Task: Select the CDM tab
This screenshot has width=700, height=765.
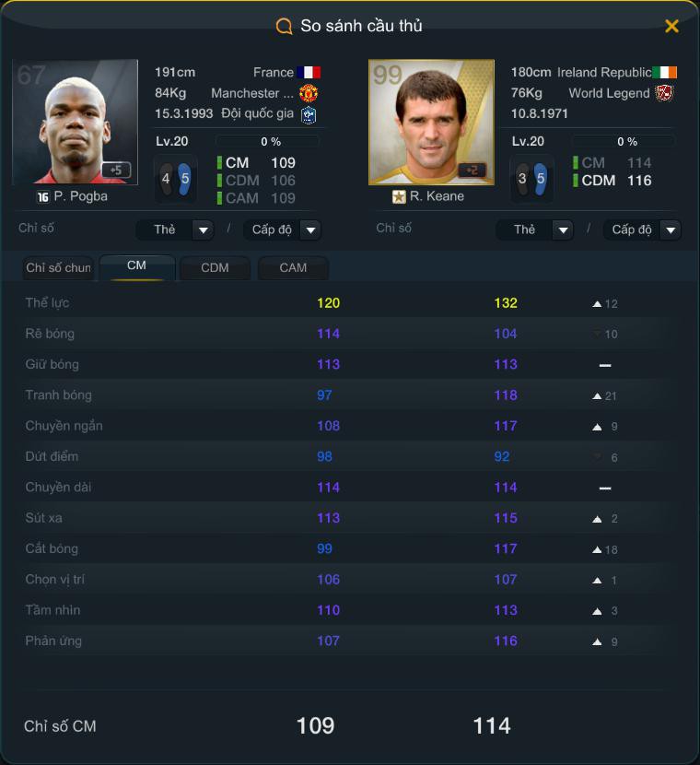Action: click(x=215, y=268)
